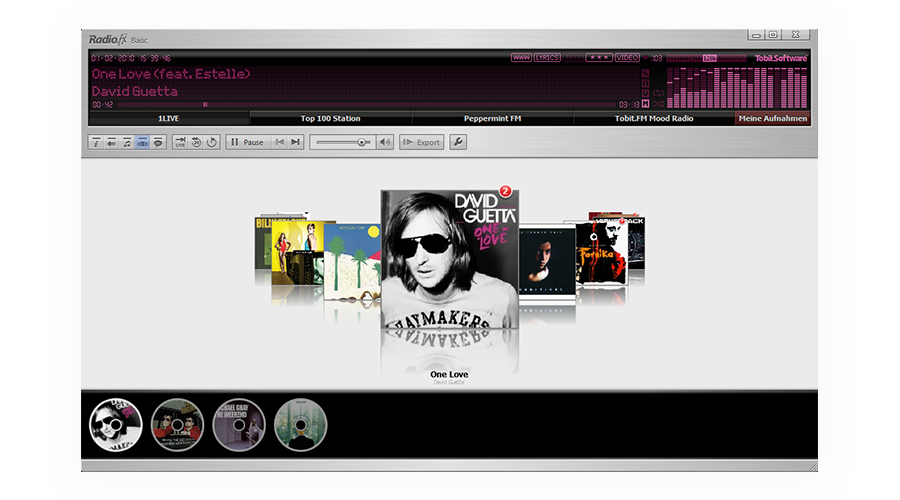Screen dimensions: 900x500
Task: Show song LYRICS
Action: 547,57
